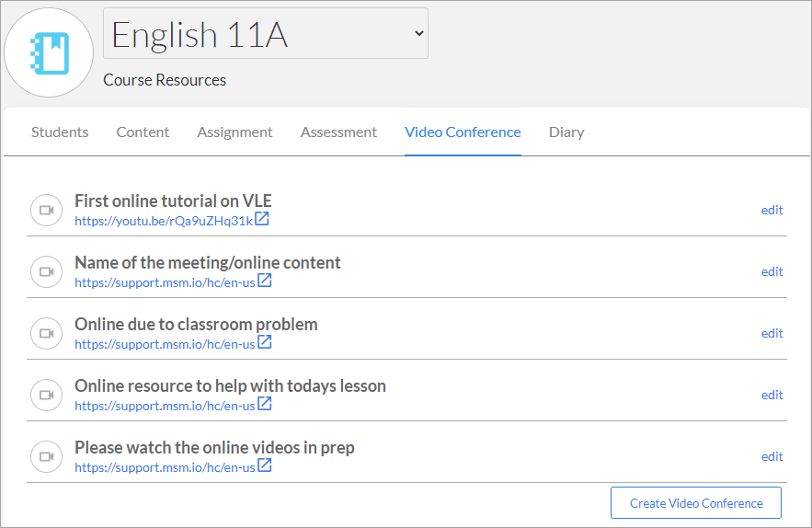
Task: Open support link under Name of the meeting/online content
Action: point(165,282)
